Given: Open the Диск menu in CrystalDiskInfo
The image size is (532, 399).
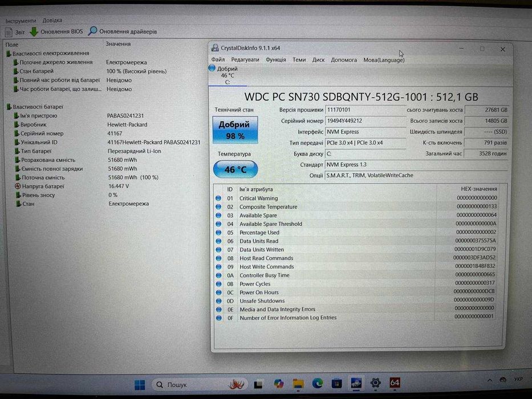Looking at the screenshot, I should [318, 60].
